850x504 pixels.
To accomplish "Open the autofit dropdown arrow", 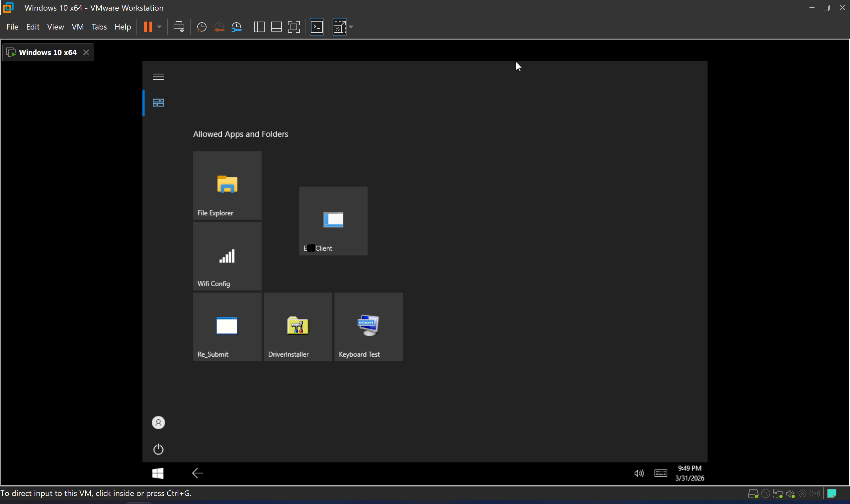I will (x=351, y=27).
